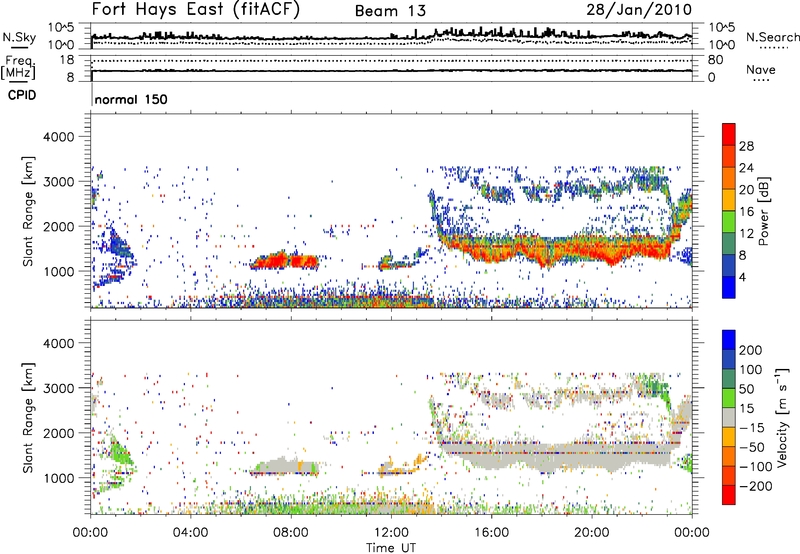Image resolution: width=800 pixels, height=554 pixels.
Task: Click the 'Power [dB]' colorbar label
Action: 763,211
